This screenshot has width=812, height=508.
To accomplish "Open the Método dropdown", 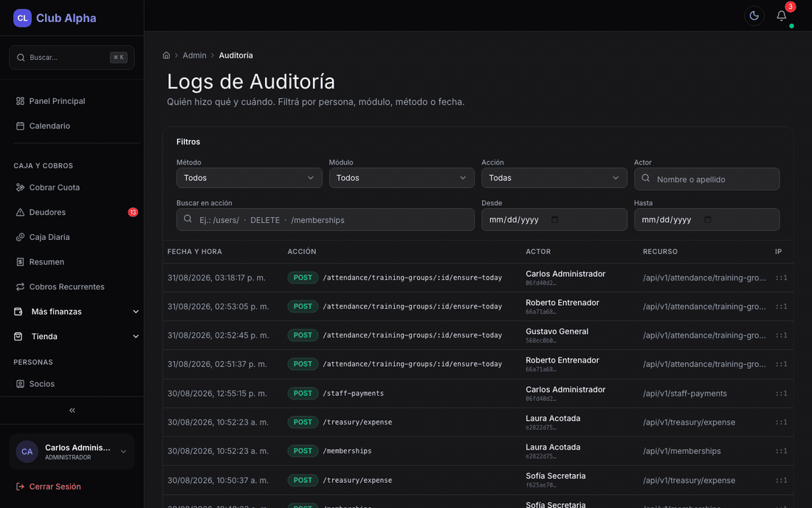I will 249,178.
